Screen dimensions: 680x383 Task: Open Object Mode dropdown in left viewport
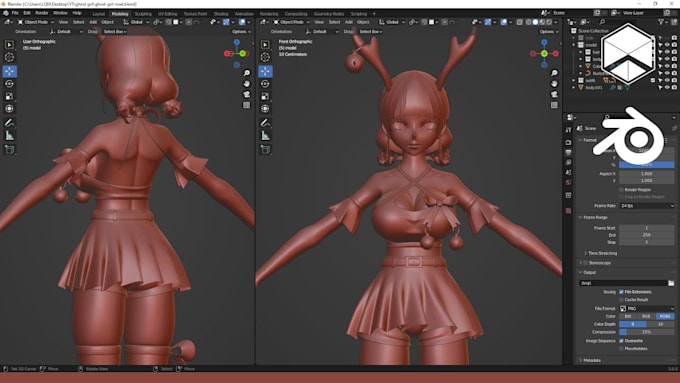(x=36, y=22)
